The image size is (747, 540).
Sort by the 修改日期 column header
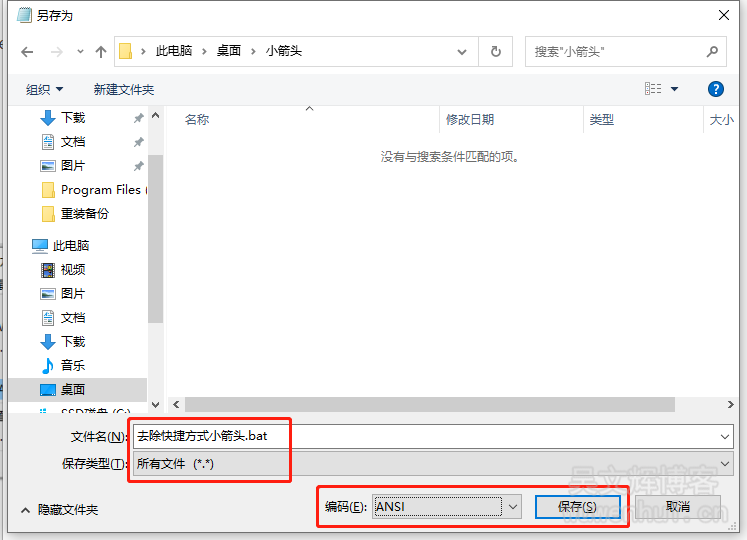point(470,119)
